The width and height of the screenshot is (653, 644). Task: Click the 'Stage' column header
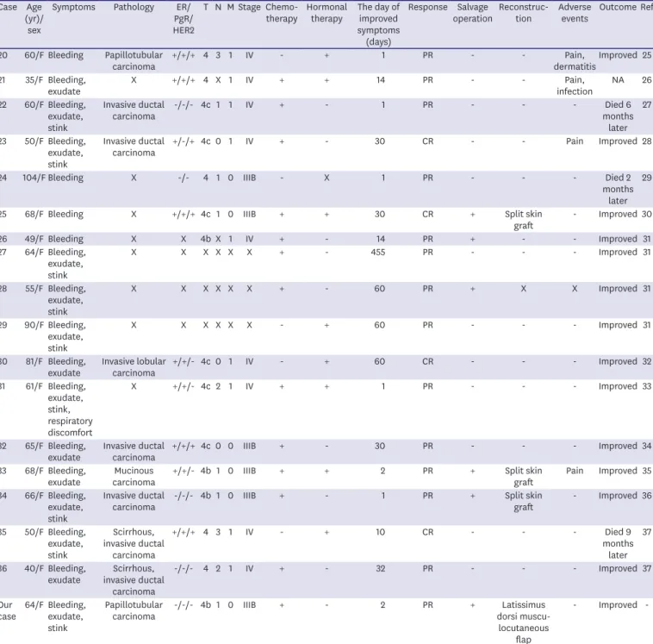249,7
